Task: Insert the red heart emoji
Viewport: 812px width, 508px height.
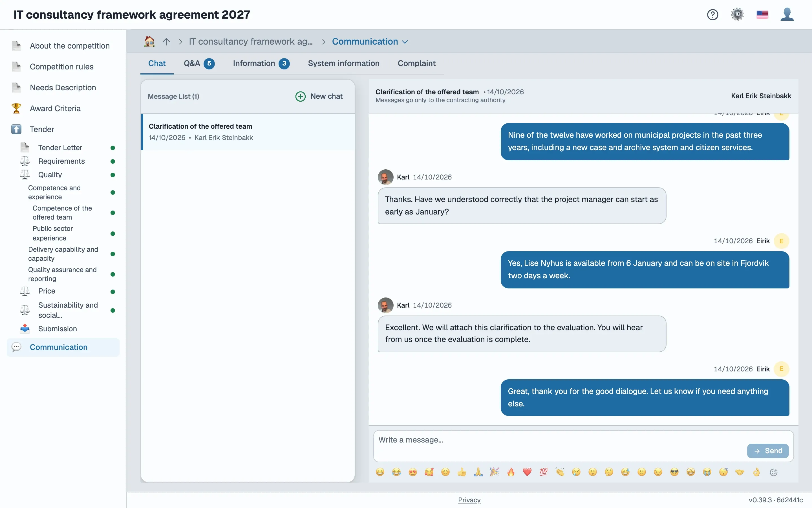Action: [527, 472]
